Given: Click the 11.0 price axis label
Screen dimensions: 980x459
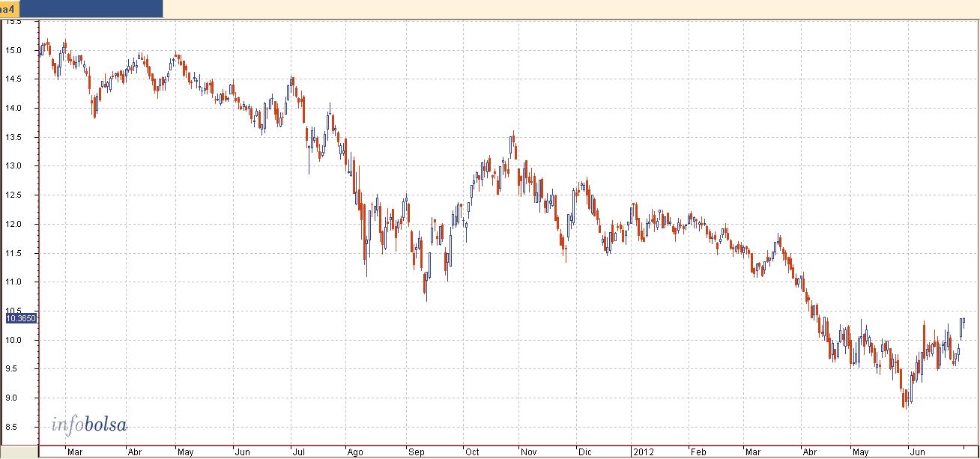Looking at the screenshot, I should pos(13,282).
